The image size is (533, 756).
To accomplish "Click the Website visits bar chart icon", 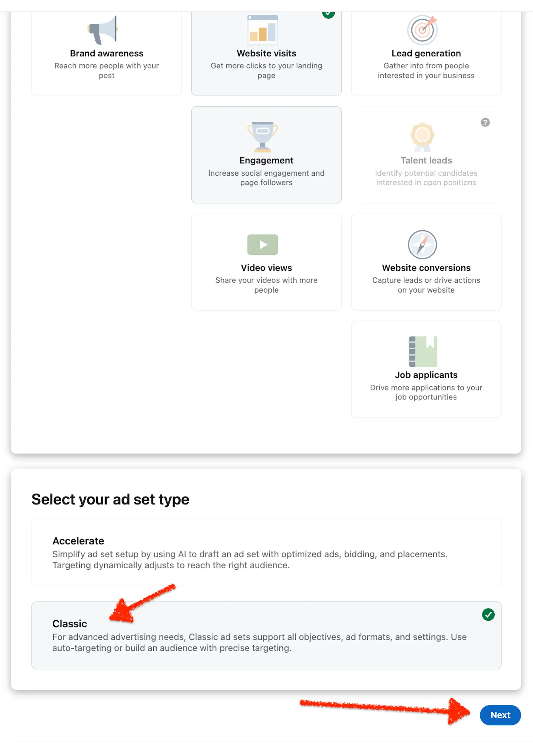I will click(x=263, y=30).
